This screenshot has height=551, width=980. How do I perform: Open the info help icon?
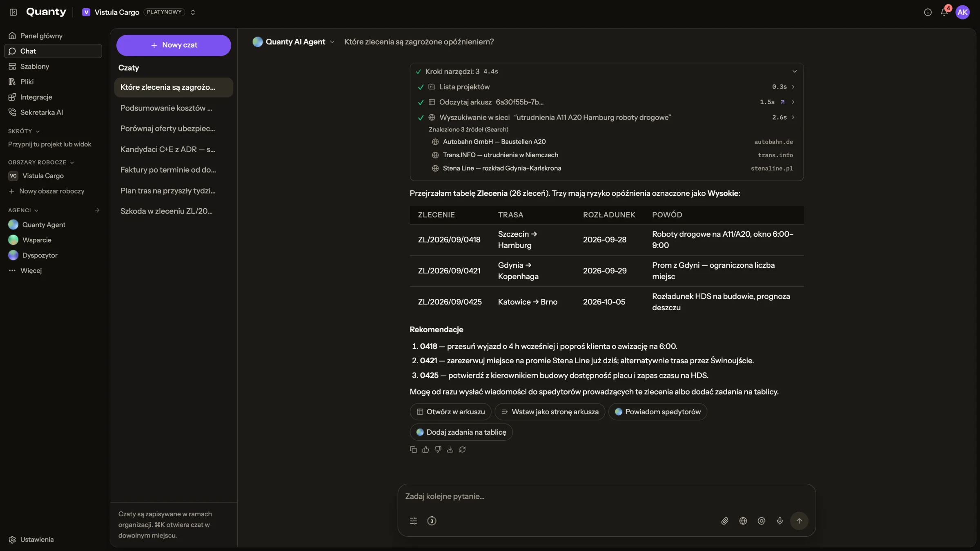point(928,12)
